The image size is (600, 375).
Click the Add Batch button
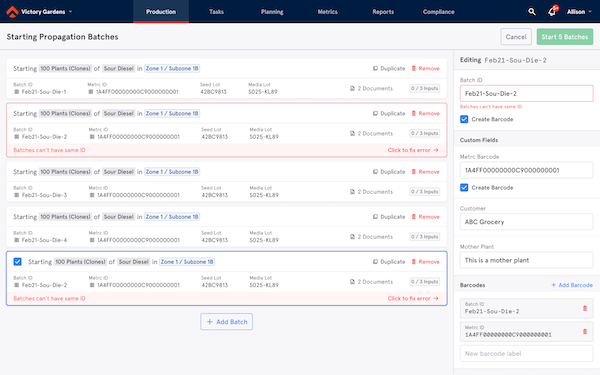pyautogui.click(x=227, y=322)
